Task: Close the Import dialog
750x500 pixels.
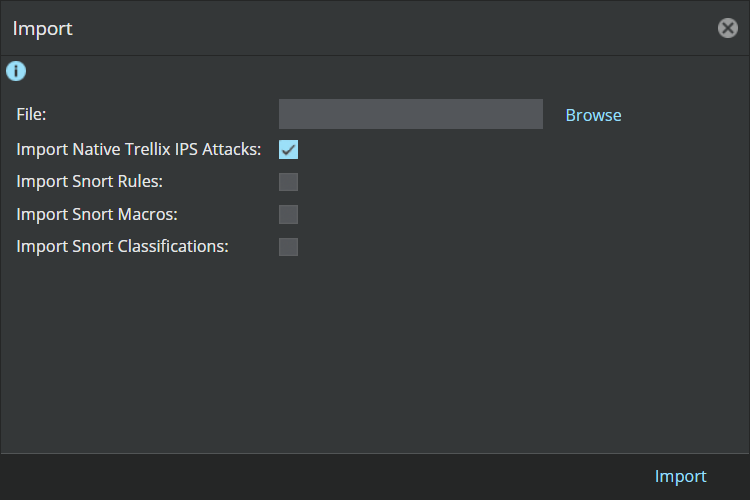Action: point(728,28)
